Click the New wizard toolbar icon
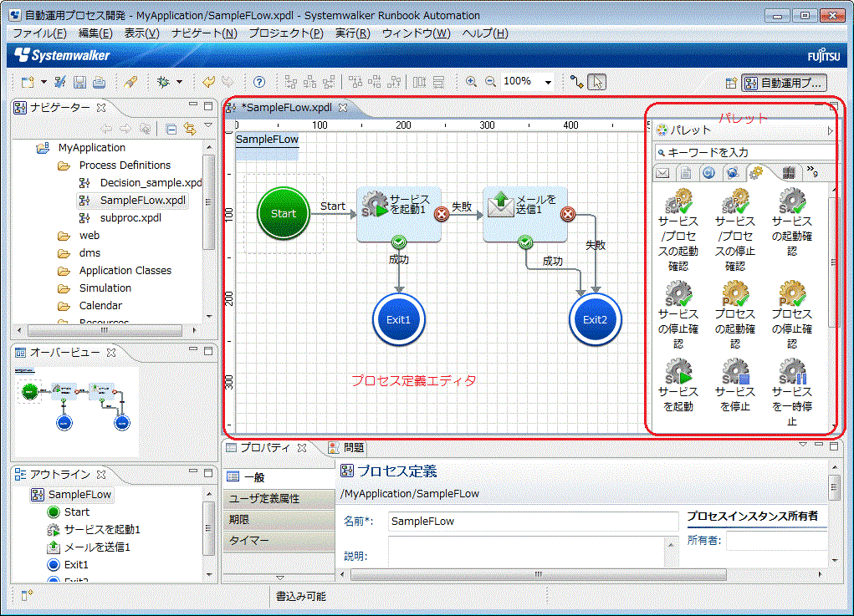 tap(28, 82)
